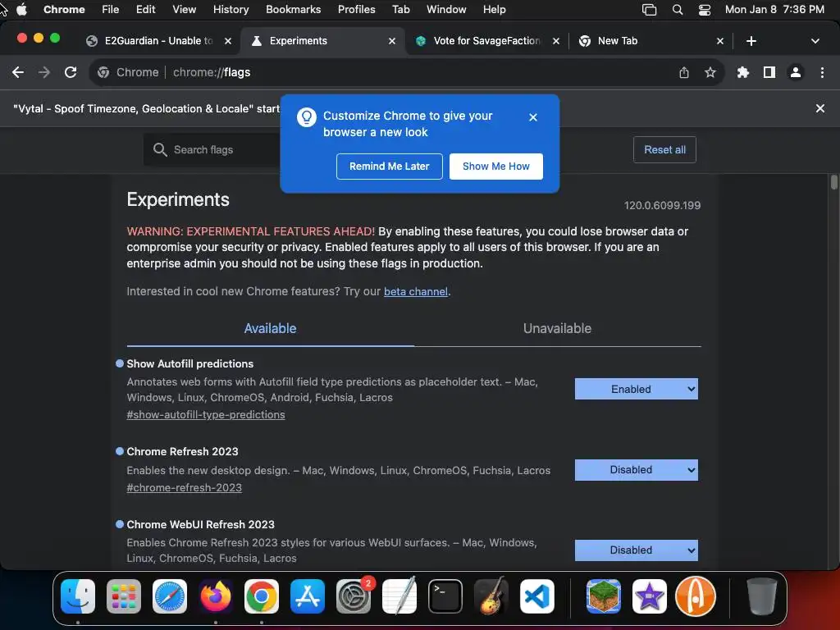The width and height of the screenshot is (840, 630).
Task: Click Remind Me Later button
Action: click(390, 167)
